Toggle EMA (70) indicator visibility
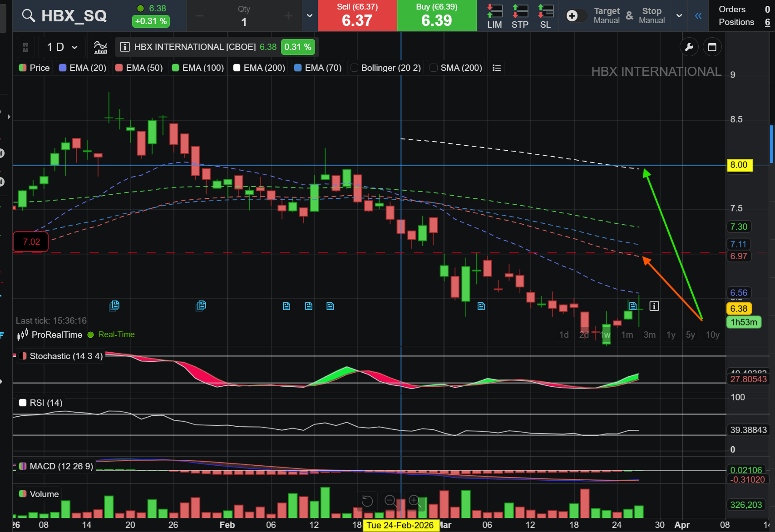The height and width of the screenshot is (532, 775). [318, 68]
